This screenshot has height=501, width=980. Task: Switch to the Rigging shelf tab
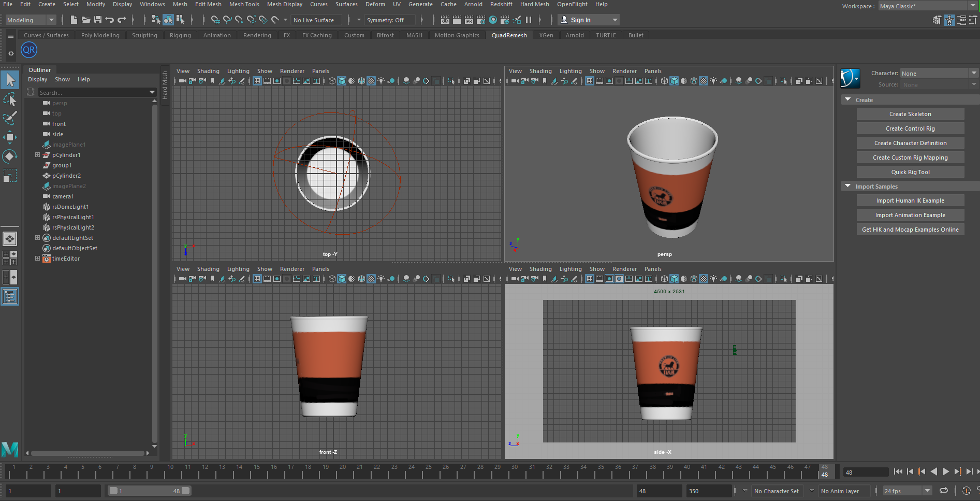click(180, 35)
